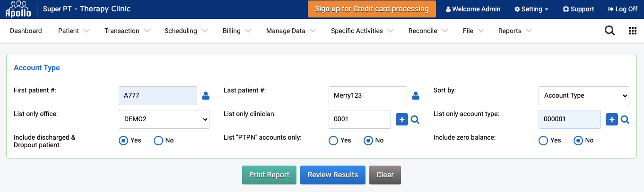Screen dimensions: 644x192
Task: Click the Review Results button
Action: [x=333, y=175]
